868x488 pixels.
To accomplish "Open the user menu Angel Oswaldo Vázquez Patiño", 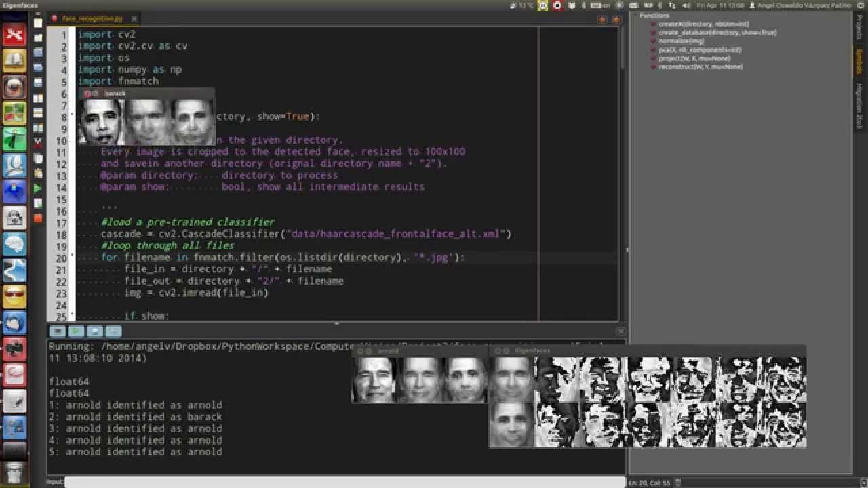I will pyautogui.click(x=802, y=5).
